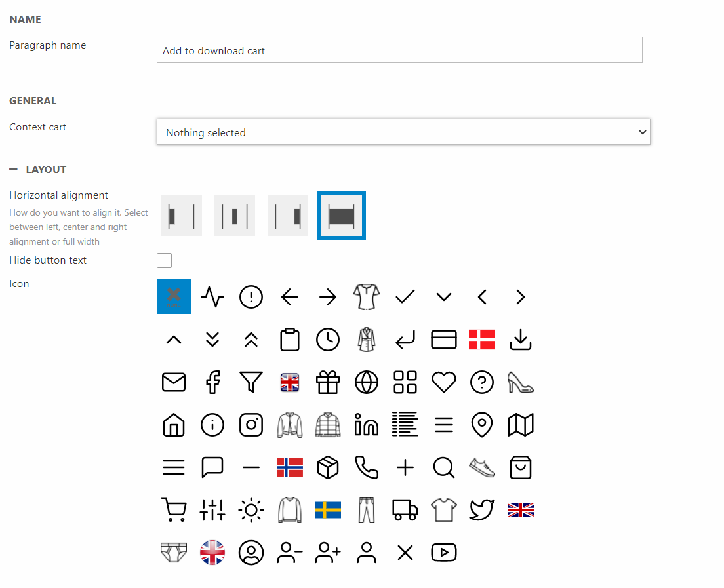Select the gift box icon

(328, 382)
